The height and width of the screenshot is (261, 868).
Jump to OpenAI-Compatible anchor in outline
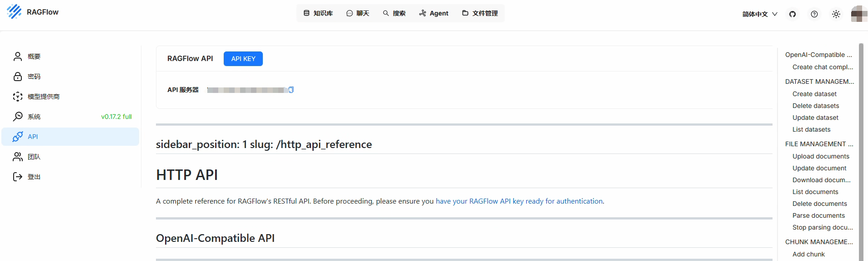pos(818,55)
